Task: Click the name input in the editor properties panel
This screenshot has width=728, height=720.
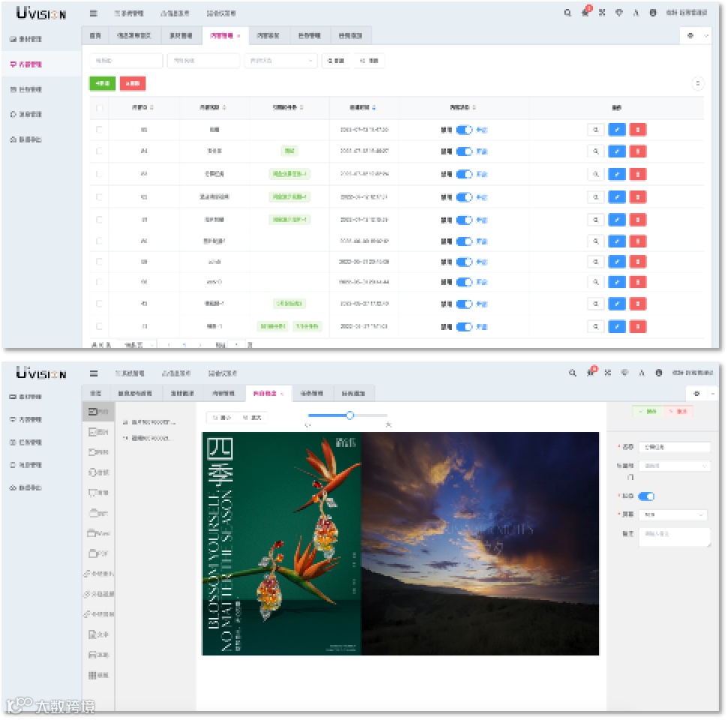Action: coord(675,447)
